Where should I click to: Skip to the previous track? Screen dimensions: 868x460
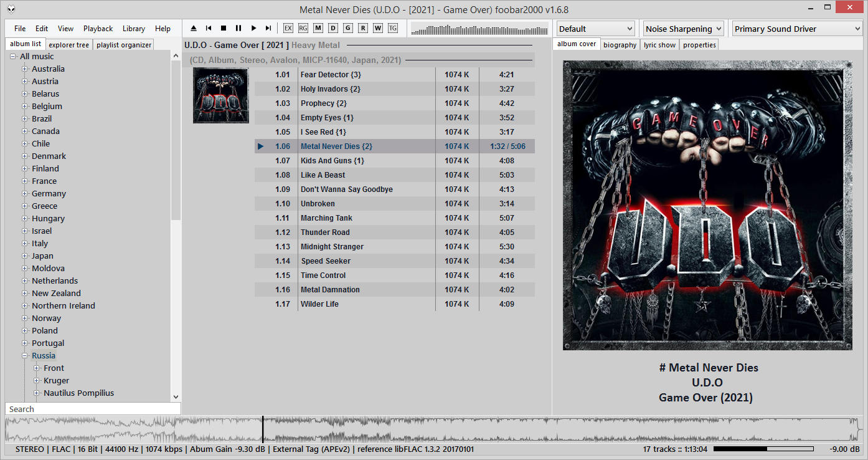click(209, 28)
